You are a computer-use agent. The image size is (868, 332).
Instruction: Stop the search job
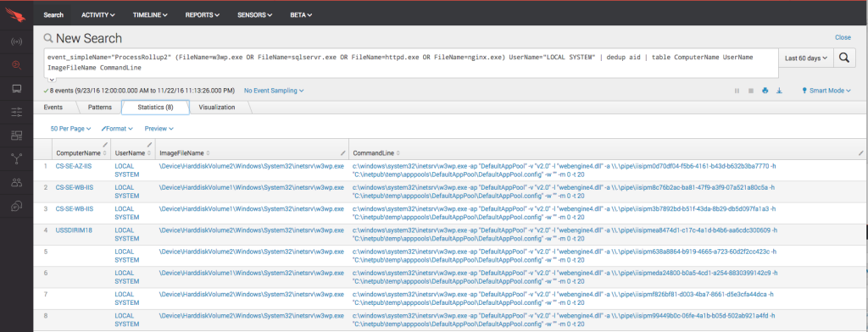[751, 91]
